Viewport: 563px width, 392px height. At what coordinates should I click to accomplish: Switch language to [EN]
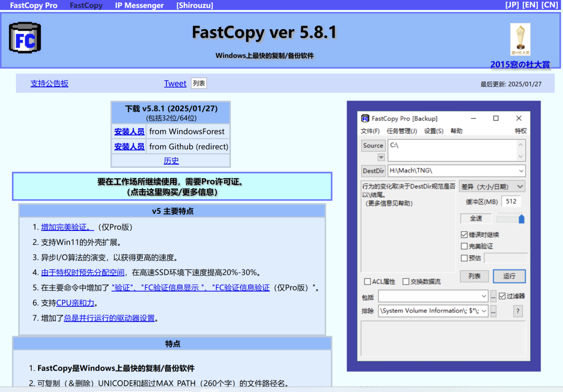click(530, 5)
